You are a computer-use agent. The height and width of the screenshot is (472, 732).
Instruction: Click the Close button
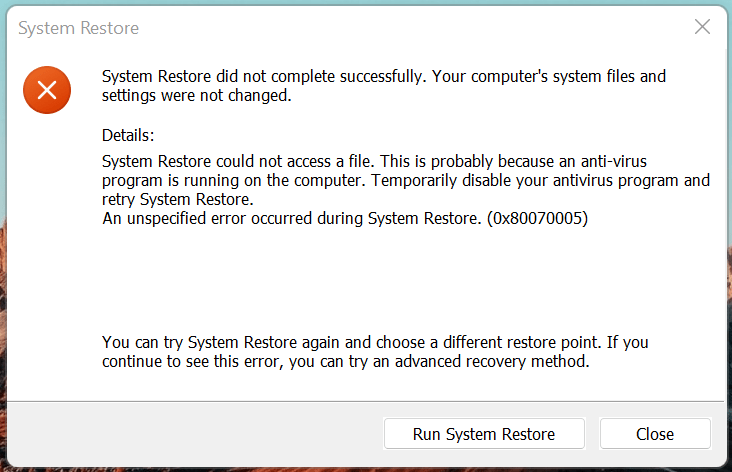tap(655, 434)
